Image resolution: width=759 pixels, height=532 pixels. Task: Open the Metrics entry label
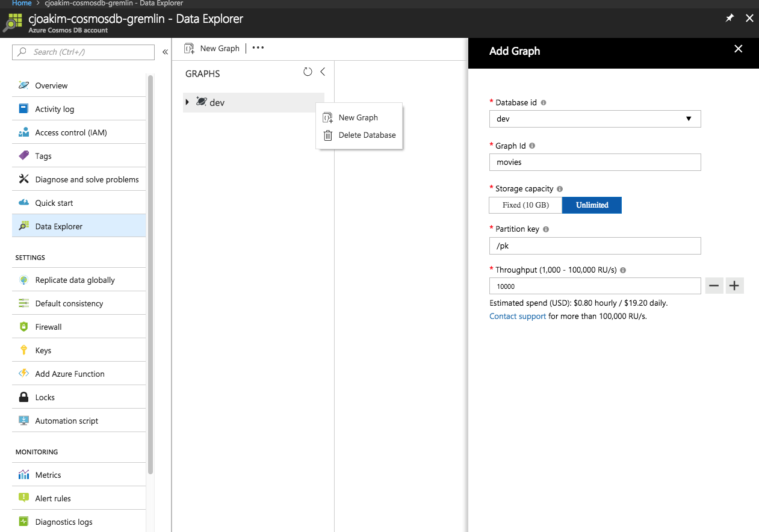point(48,475)
